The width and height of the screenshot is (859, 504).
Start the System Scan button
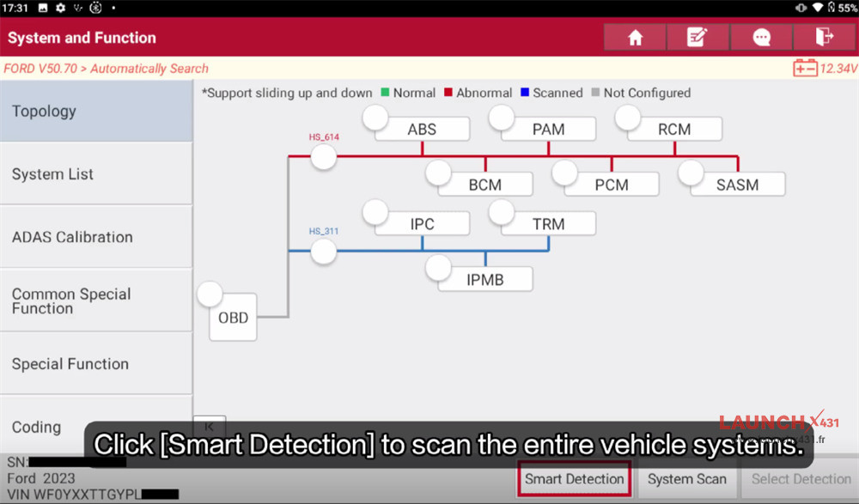point(687,479)
